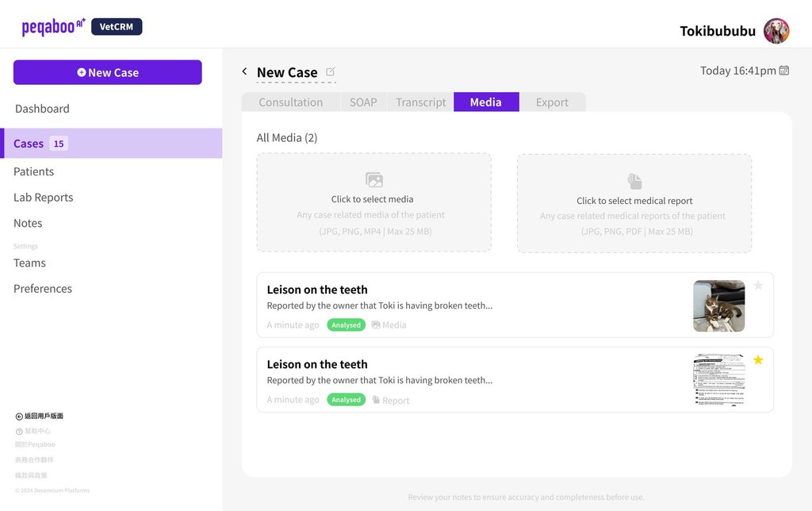
Task: Open the cat photo thumbnail
Action: coord(718,305)
